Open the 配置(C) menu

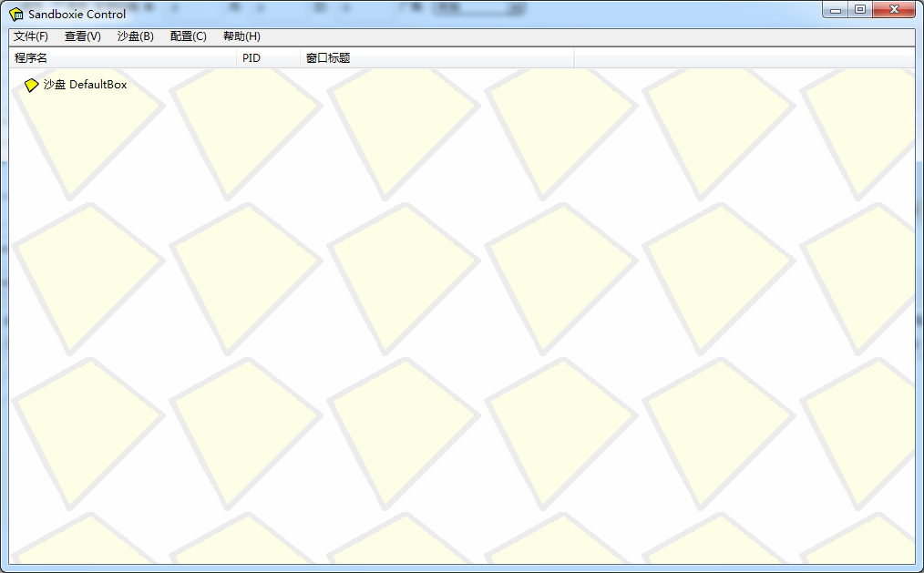click(x=189, y=36)
